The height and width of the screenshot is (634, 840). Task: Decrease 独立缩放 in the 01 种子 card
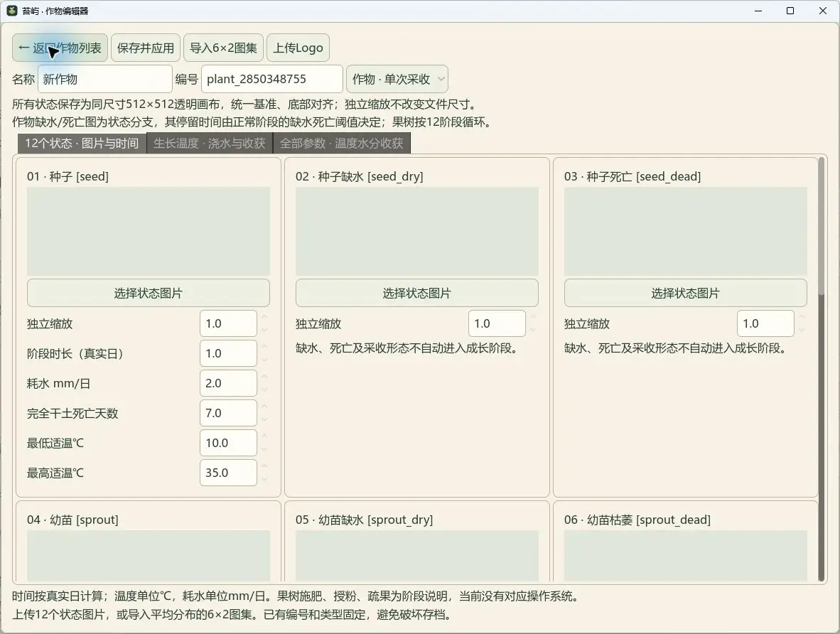pos(264,330)
